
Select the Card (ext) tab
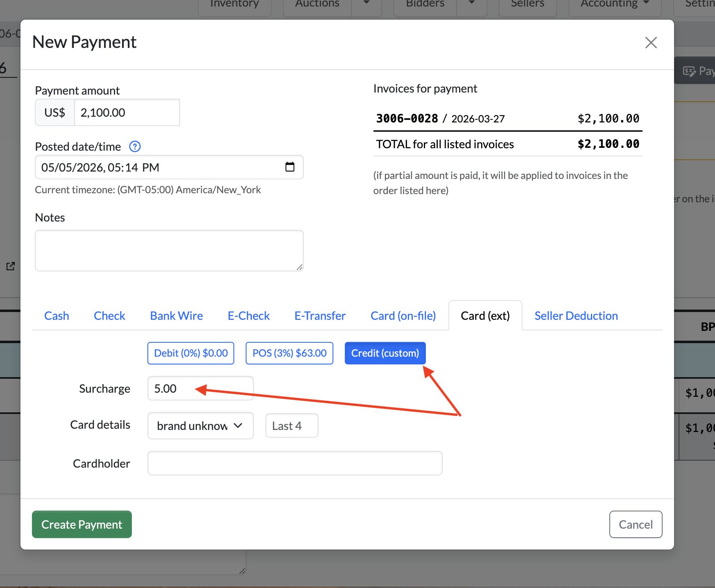(x=485, y=316)
